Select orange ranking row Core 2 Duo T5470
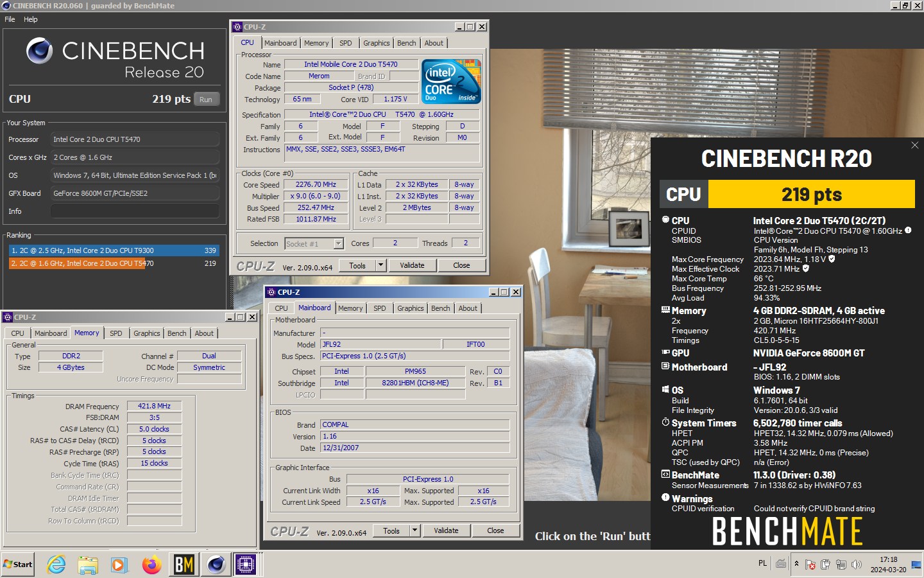The image size is (924, 578). pos(114,263)
